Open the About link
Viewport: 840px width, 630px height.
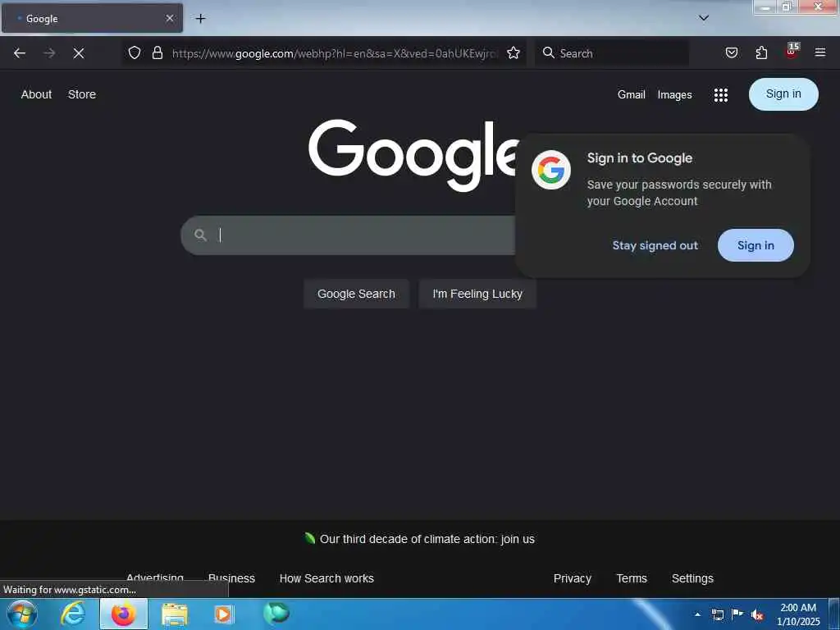coord(36,94)
